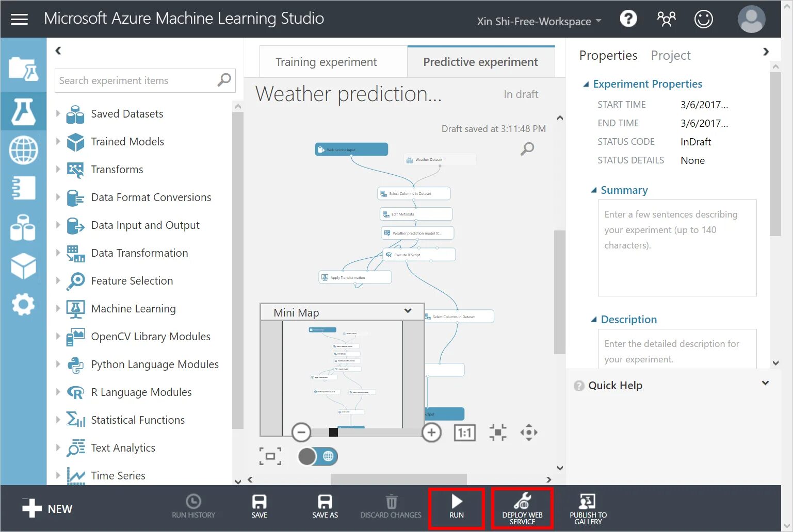
Task: Open the Trained Models cube sidebar icon
Action: [23, 266]
